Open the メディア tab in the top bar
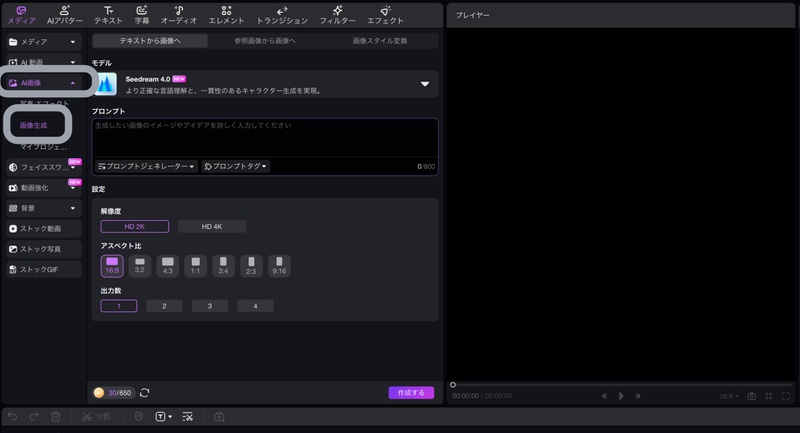This screenshot has width=800, height=433. [x=21, y=15]
